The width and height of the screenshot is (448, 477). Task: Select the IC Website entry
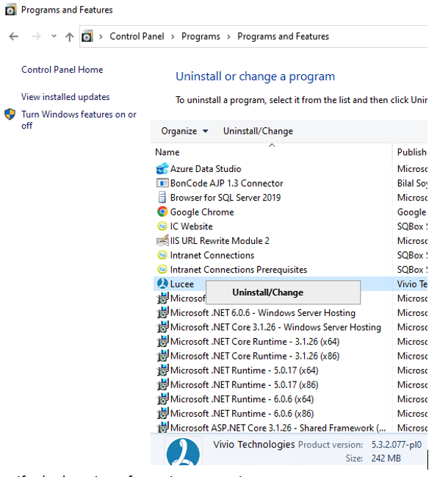(x=191, y=226)
